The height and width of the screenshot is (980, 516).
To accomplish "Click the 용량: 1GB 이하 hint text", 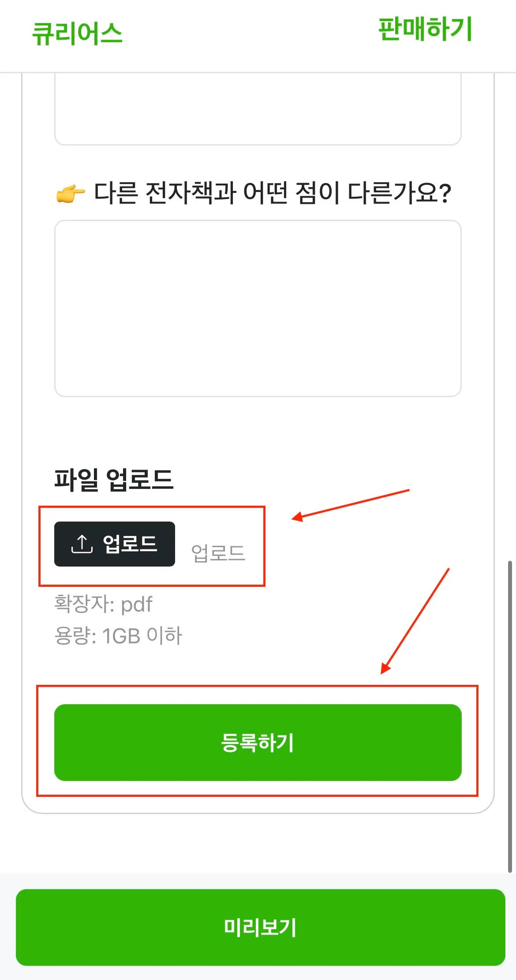I will tap(118, 636).
